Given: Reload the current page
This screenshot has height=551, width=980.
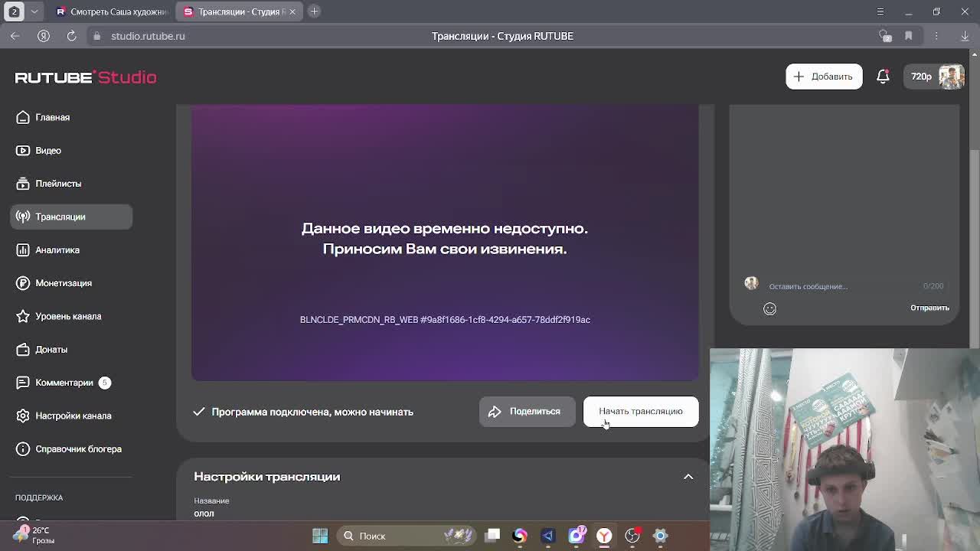Looking at the screenshot, I should click(x=71, y=36).
